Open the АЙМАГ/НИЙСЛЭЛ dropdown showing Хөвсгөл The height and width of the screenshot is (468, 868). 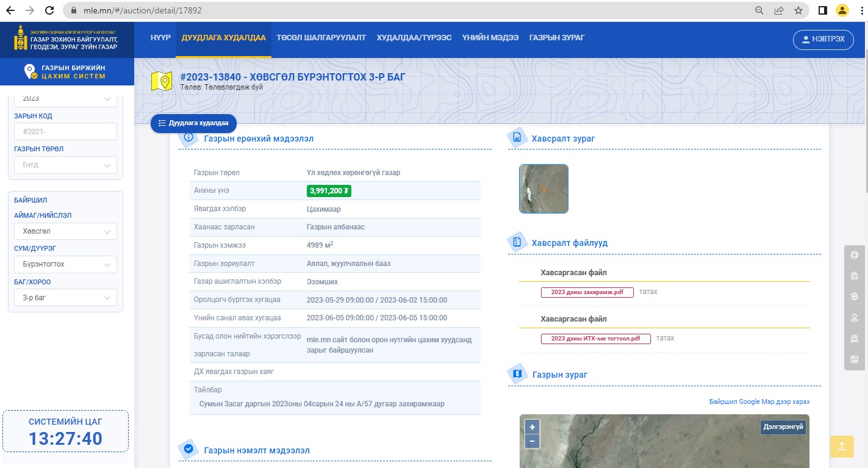coord(65,232)
